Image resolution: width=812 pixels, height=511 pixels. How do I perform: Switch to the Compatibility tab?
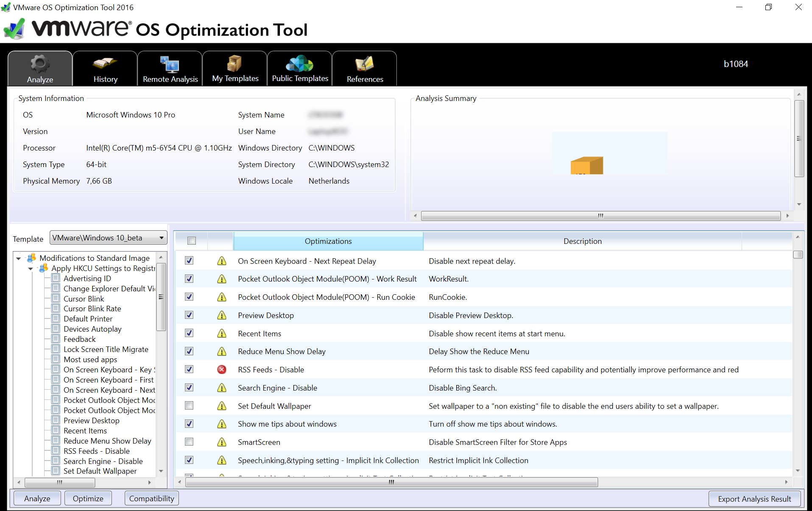click(151, 498)
